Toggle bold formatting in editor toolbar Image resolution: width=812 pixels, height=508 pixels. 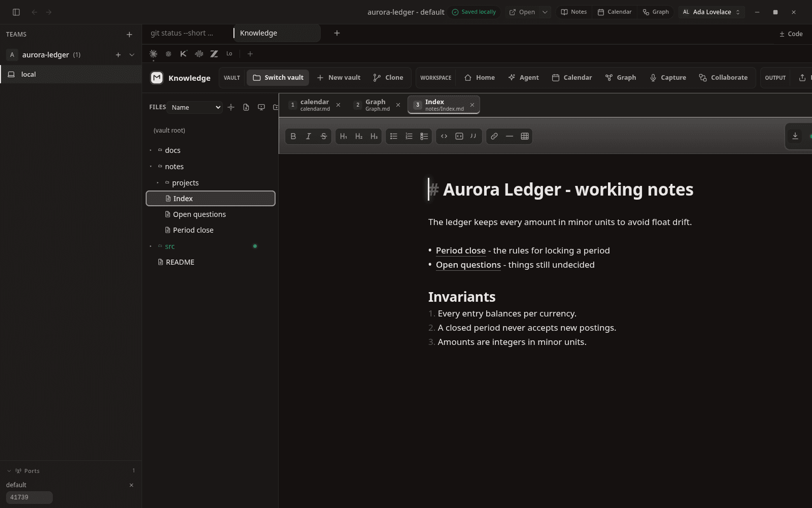point(293,136)
